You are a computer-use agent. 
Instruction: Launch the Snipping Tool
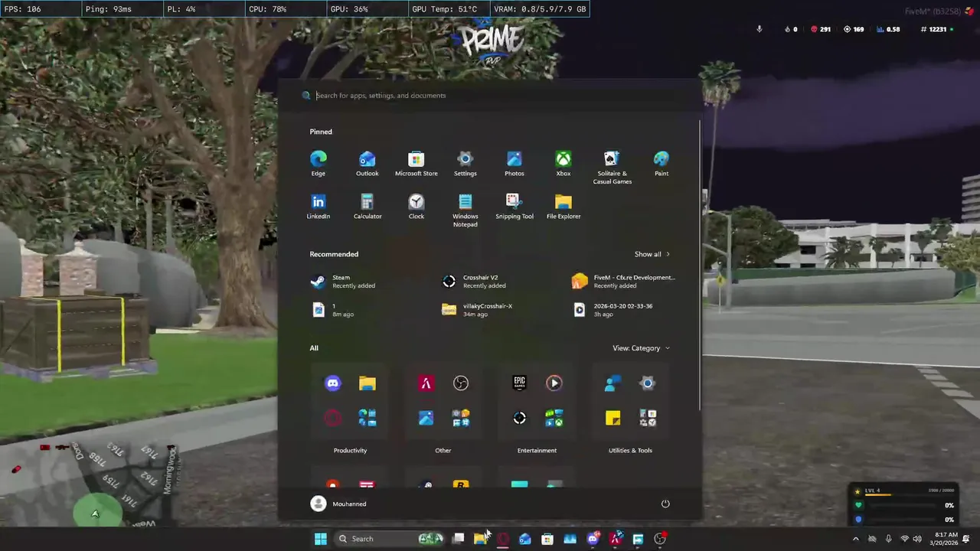pyautogui.click(x=514, y=207)
